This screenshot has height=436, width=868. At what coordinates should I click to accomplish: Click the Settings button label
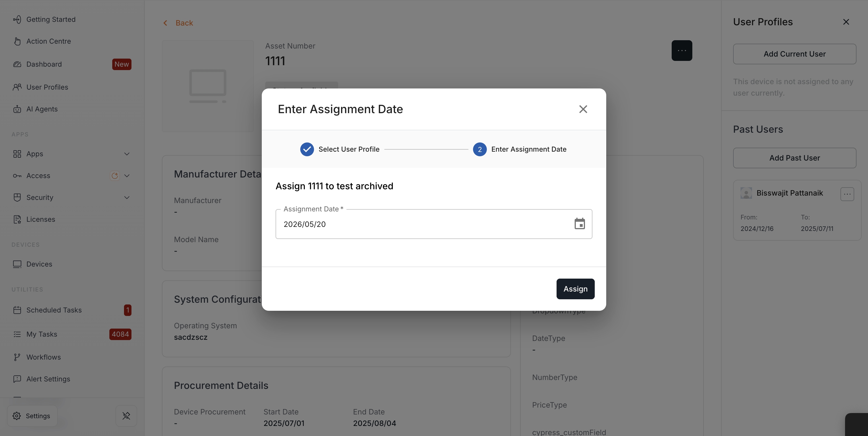click(x=38, y=416)
